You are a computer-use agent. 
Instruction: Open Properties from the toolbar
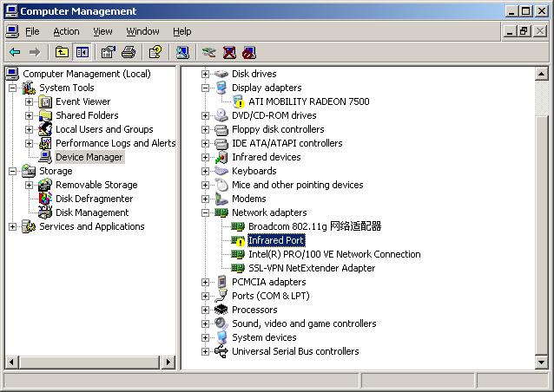tap(109, 52)
